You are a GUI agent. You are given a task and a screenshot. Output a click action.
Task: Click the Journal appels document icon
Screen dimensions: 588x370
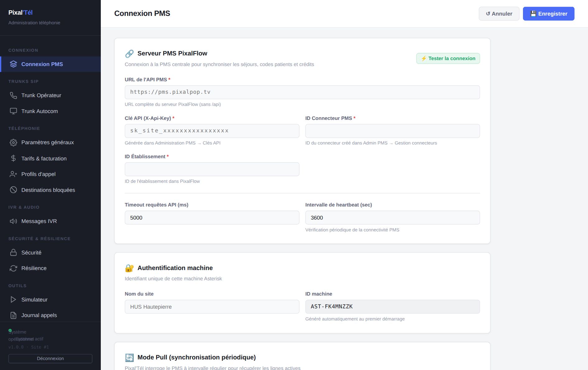[13, 315]
